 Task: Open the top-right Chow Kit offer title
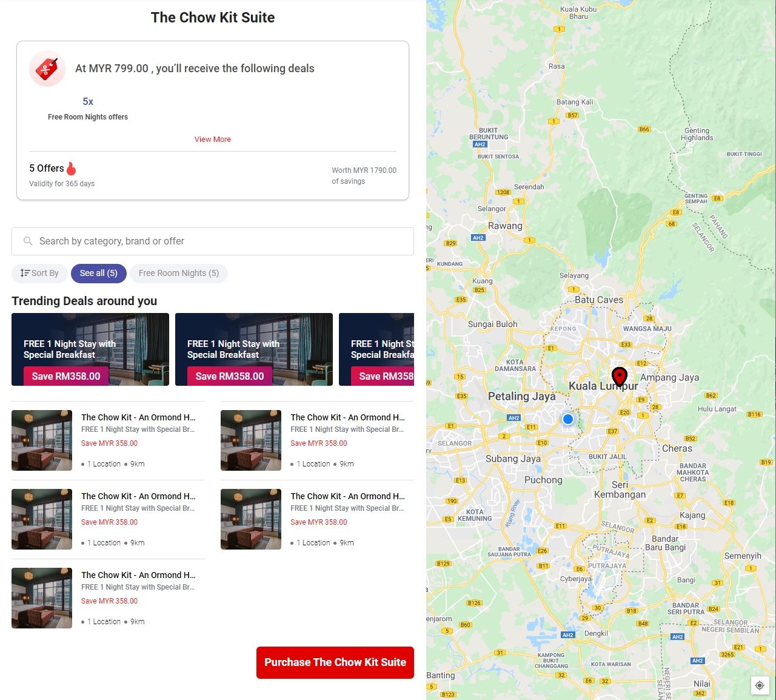[x=347, y=417]
